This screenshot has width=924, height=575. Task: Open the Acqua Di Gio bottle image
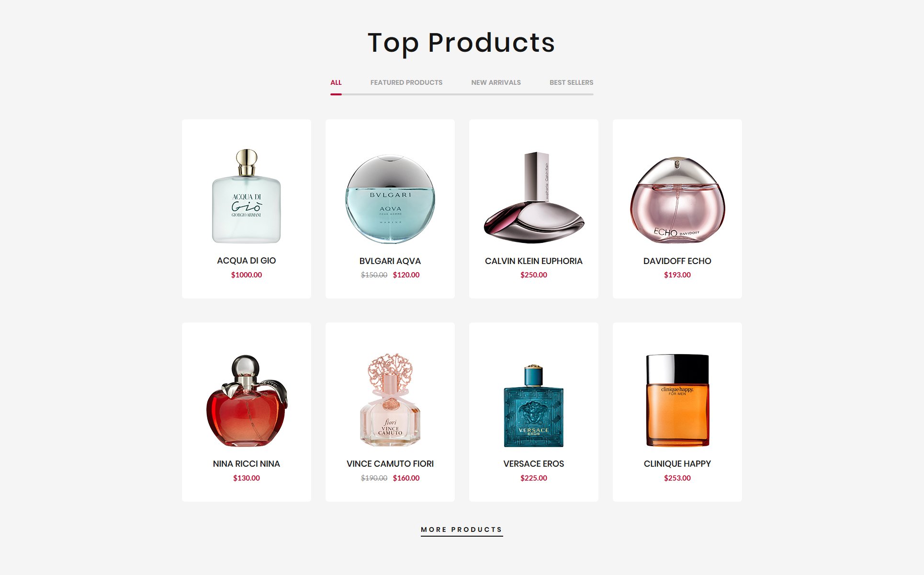(x=247, y=196)
